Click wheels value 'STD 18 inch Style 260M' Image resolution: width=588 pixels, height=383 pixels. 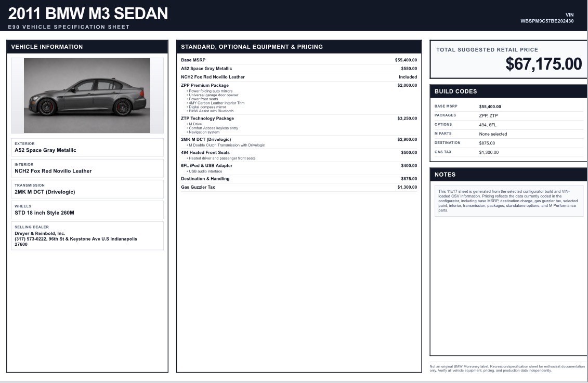point(44,213)
